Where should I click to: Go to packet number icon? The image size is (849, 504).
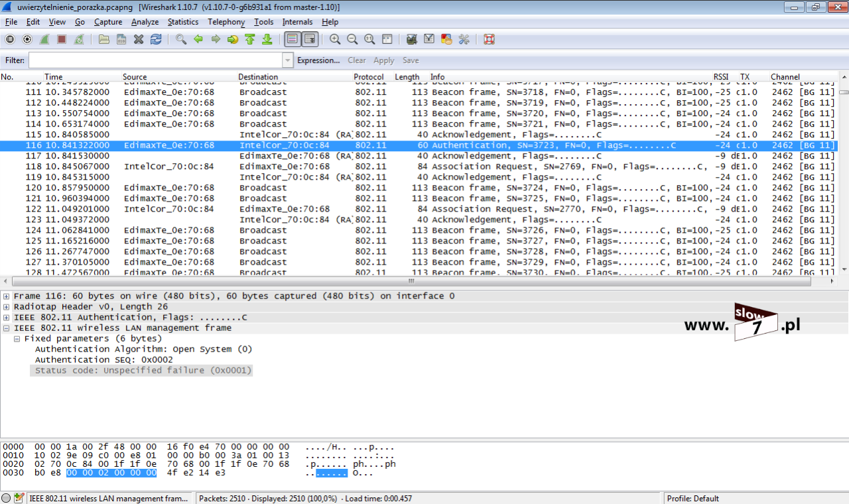[233, 39]
